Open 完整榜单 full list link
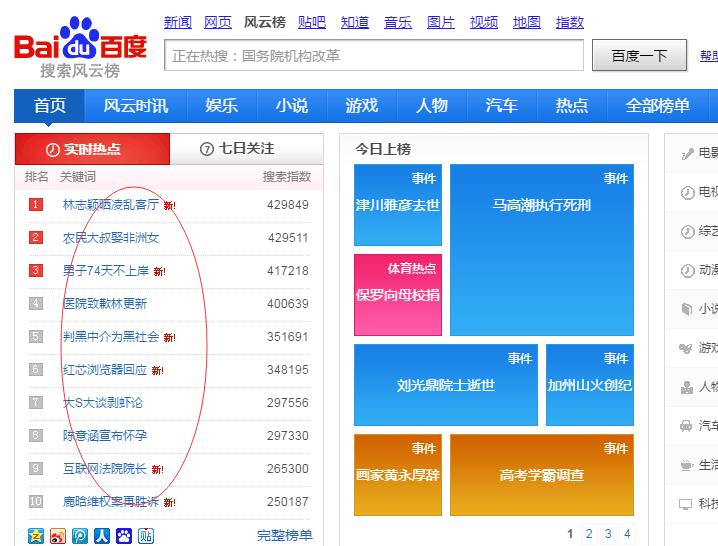 [x=284, y=535]
